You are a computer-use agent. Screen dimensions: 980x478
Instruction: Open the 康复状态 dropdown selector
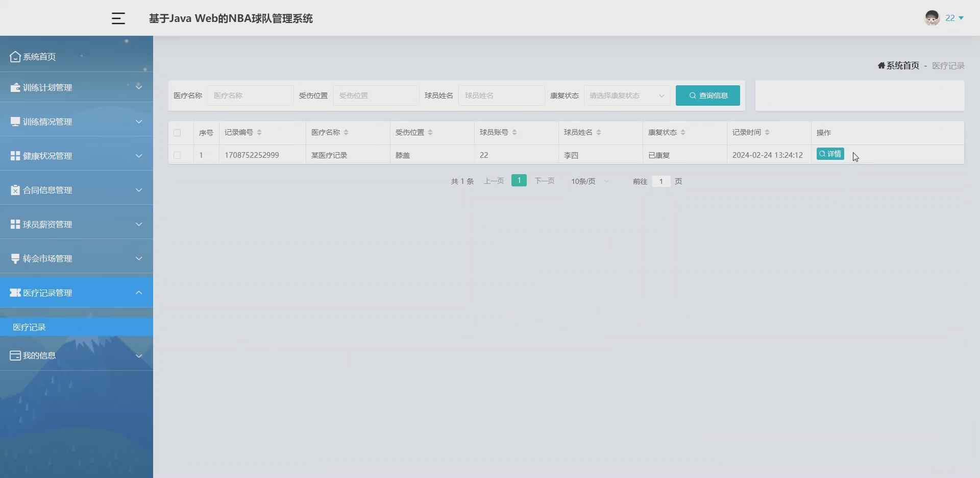627,95
